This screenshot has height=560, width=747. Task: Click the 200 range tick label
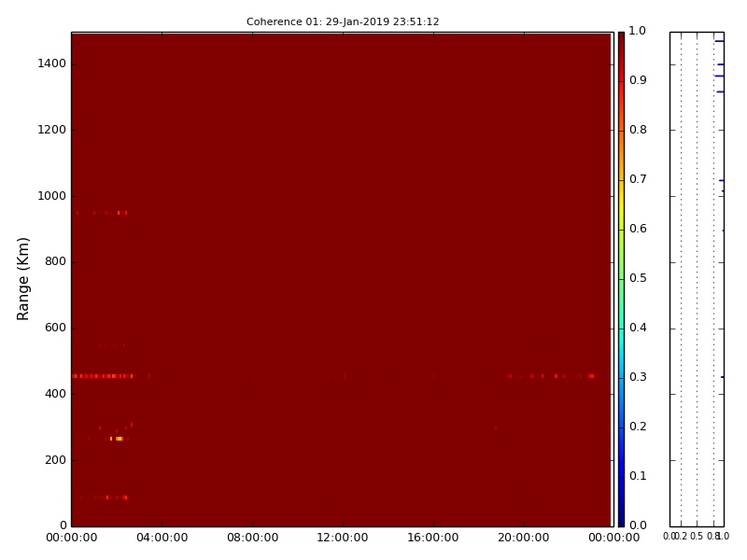55,460
